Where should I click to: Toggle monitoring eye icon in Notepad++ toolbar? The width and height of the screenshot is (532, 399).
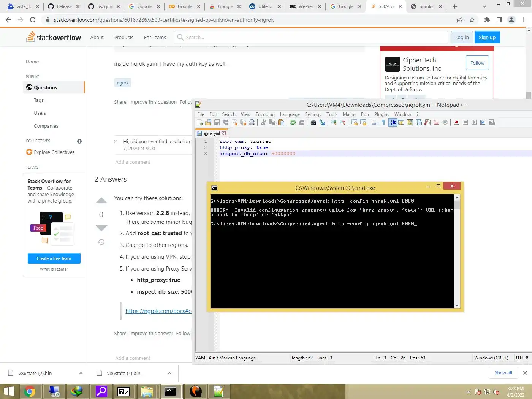(x=445, y=122)
